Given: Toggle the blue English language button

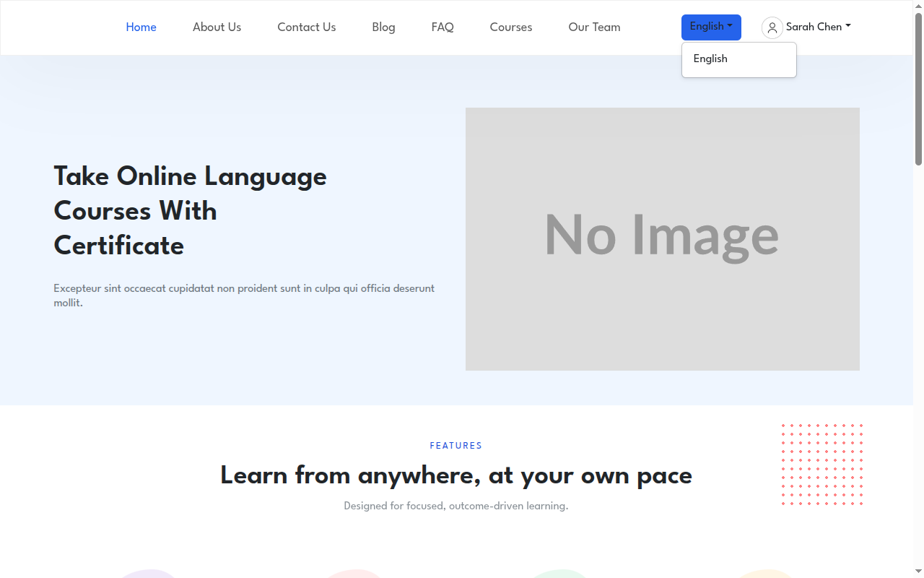Looking at the screenshot, I should pyautogui.click(x=711, y=27).
